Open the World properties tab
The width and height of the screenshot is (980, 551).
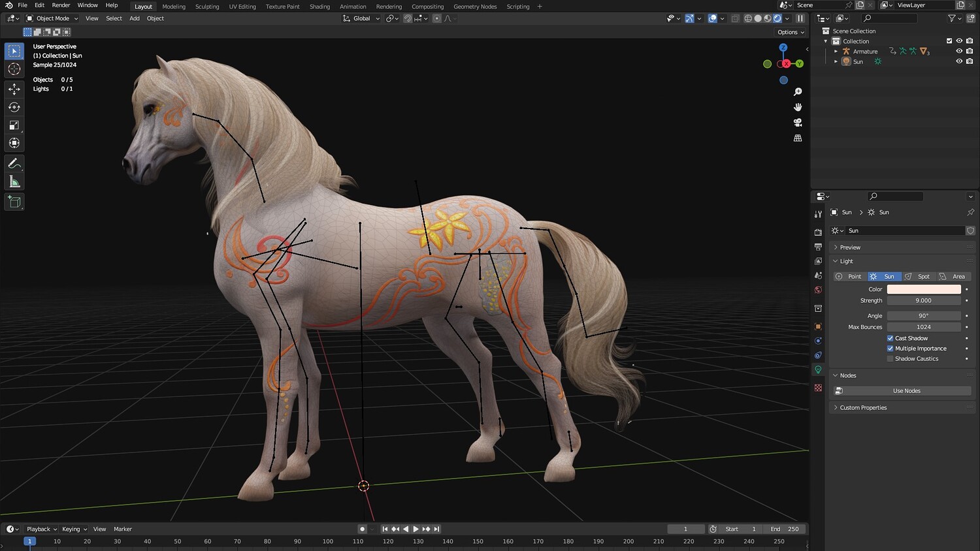click(x=818, y=290)
